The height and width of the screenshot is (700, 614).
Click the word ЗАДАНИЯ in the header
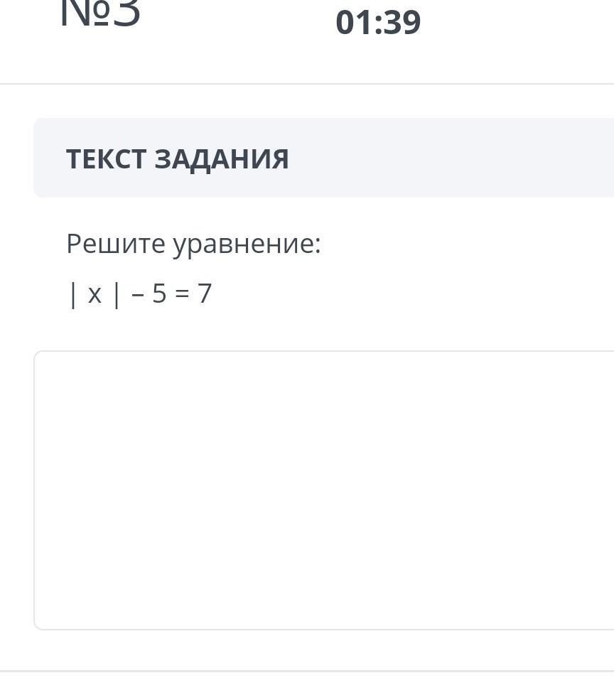tap(222, 159)
